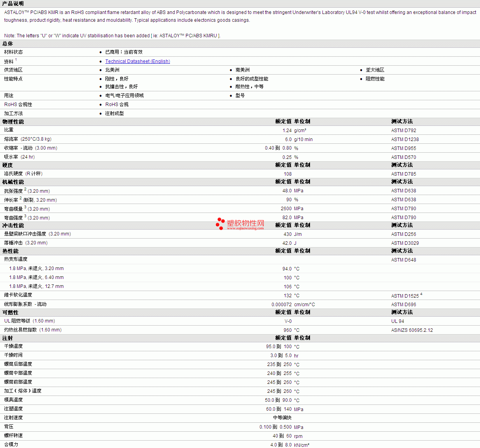Select the 背压 range 0.100 到 0.500
Viewport: 480px width, 448px height.
(275, 427)
